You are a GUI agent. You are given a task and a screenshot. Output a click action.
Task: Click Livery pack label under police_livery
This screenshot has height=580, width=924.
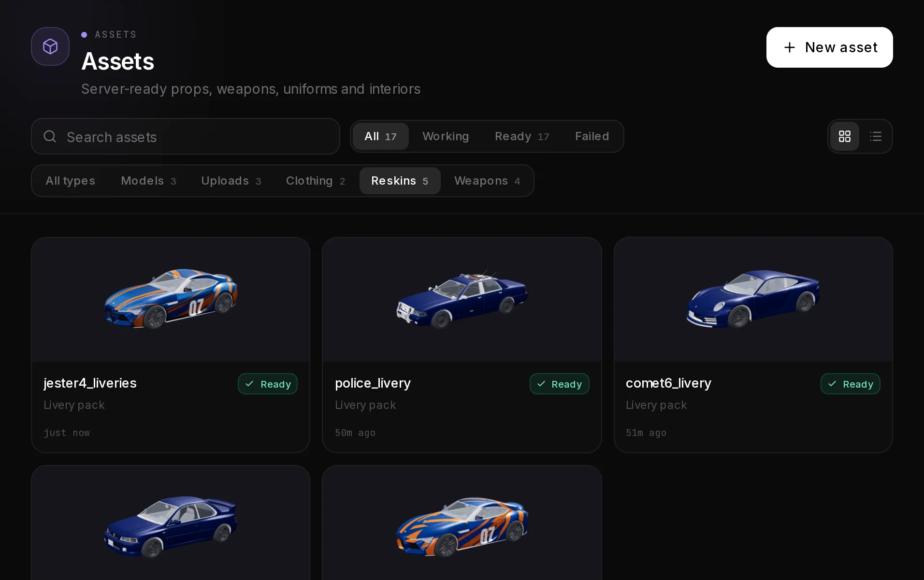coord(365,405)
